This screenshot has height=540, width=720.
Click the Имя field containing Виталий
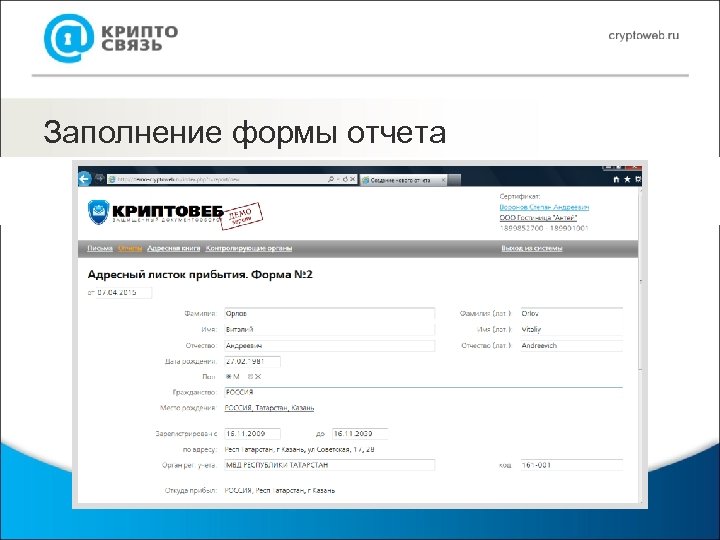point(329,330)
